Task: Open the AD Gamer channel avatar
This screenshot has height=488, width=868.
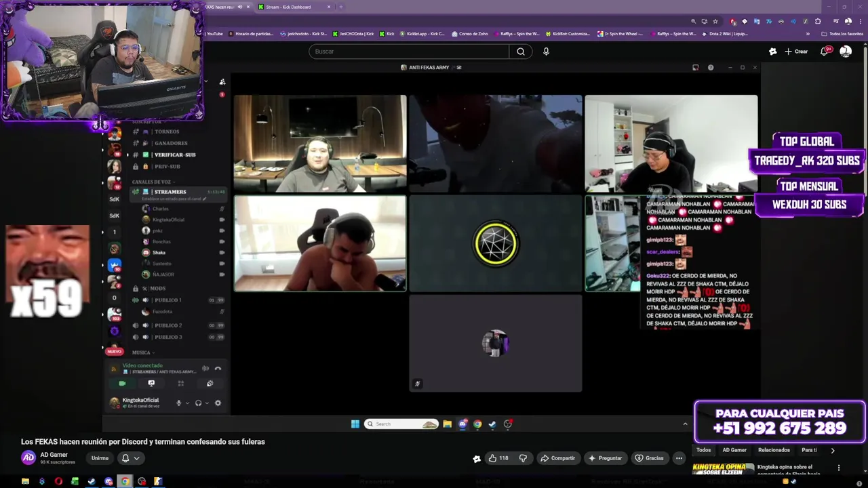Action: coord(28,458)
